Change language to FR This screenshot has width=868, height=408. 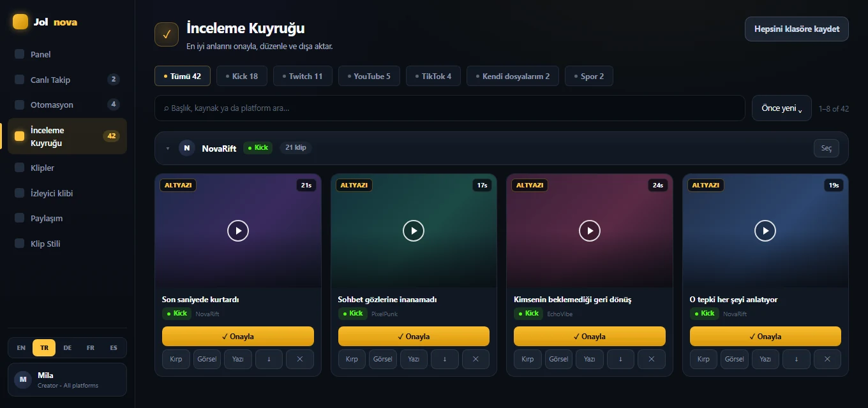(91, 347)
